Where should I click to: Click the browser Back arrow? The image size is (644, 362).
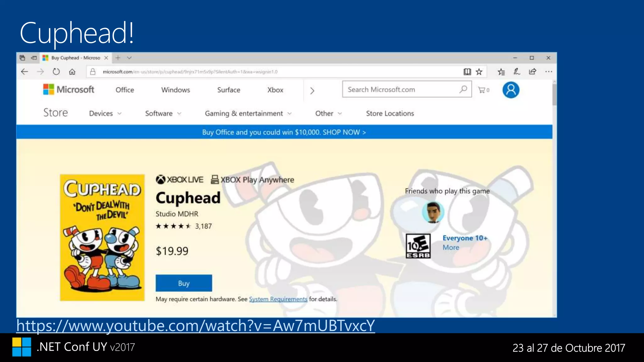(25, 72)
